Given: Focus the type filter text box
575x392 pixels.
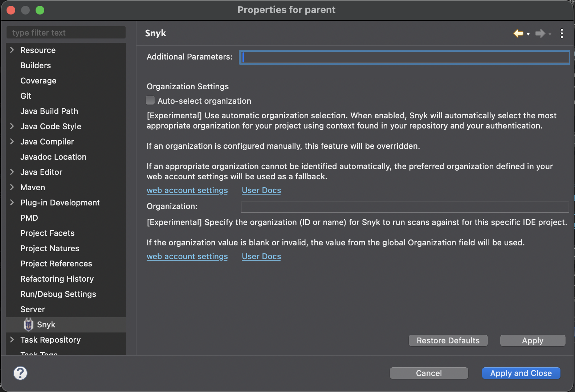Looking at the screenshot, I should [x=66, y=33].
